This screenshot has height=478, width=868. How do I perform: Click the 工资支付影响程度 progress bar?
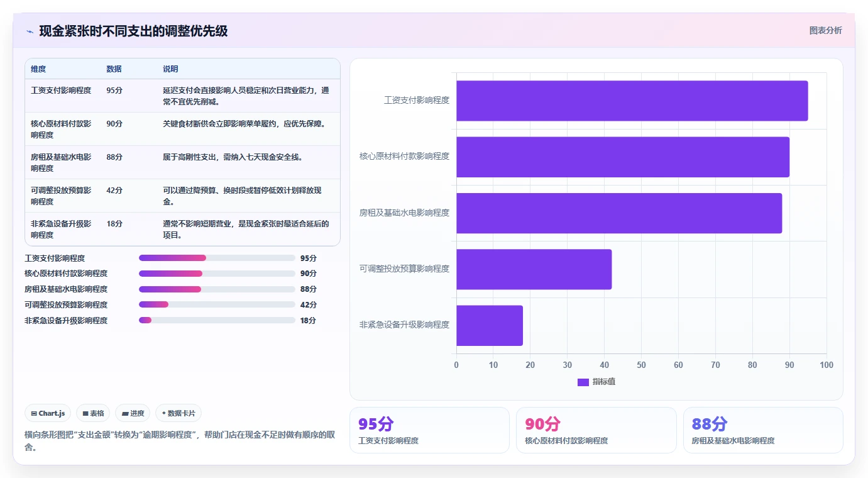[217, 258]
